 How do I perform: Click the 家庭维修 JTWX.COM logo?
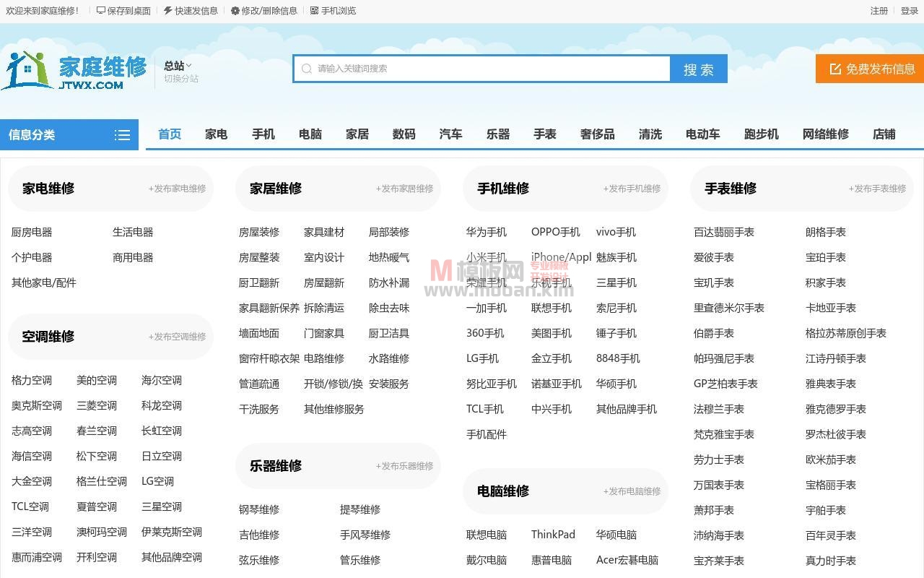point(74,71)
